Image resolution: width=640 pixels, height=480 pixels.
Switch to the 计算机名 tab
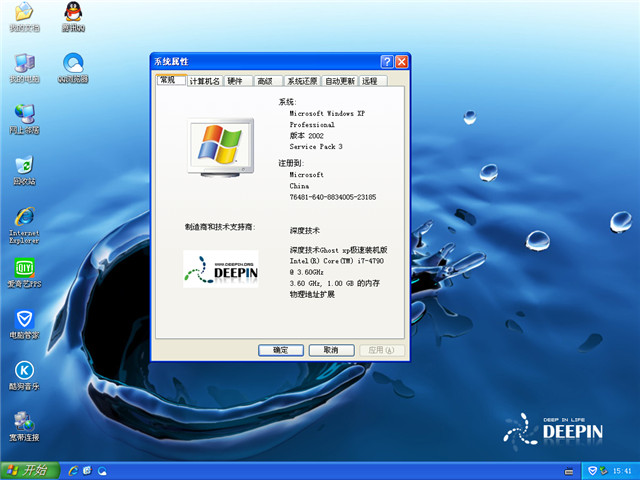click(x=205, y=81)
